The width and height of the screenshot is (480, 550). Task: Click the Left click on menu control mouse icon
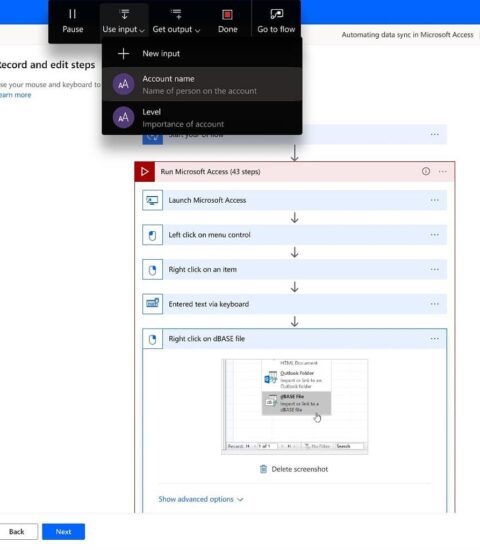[153, 235]
